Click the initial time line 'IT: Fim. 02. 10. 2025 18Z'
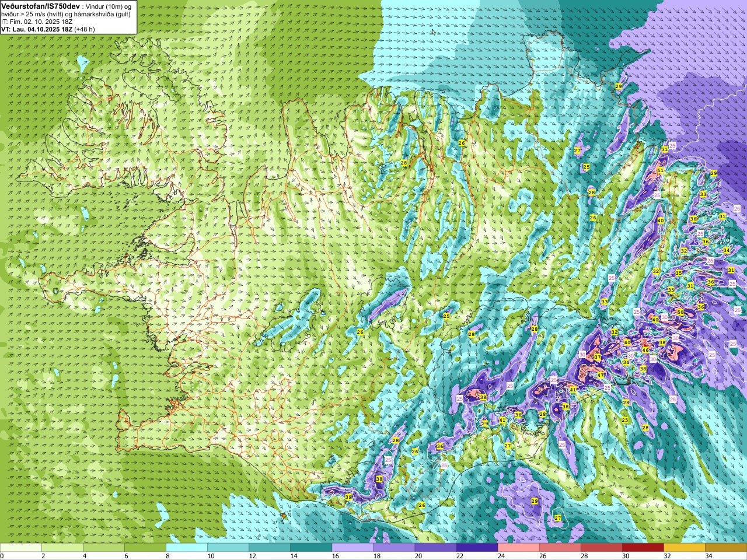Viewport: 747px width, 560px height. (x=37, y=21)
